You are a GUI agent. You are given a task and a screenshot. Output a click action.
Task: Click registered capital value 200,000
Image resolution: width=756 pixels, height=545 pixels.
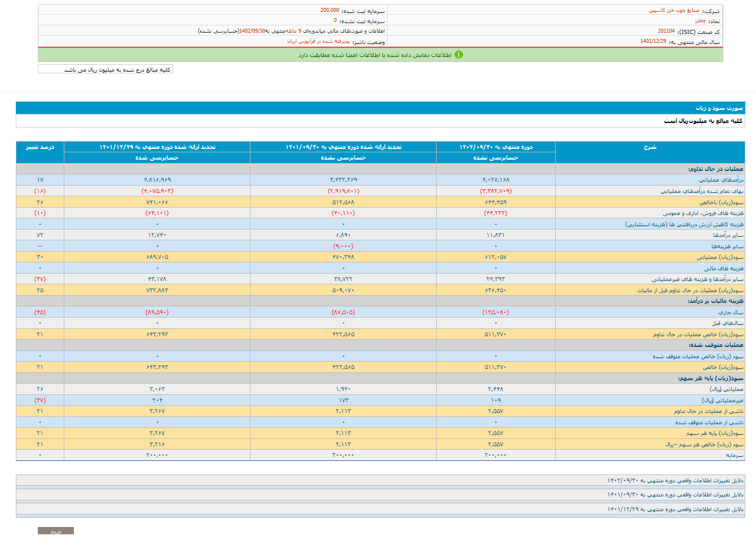coord(329,11)
